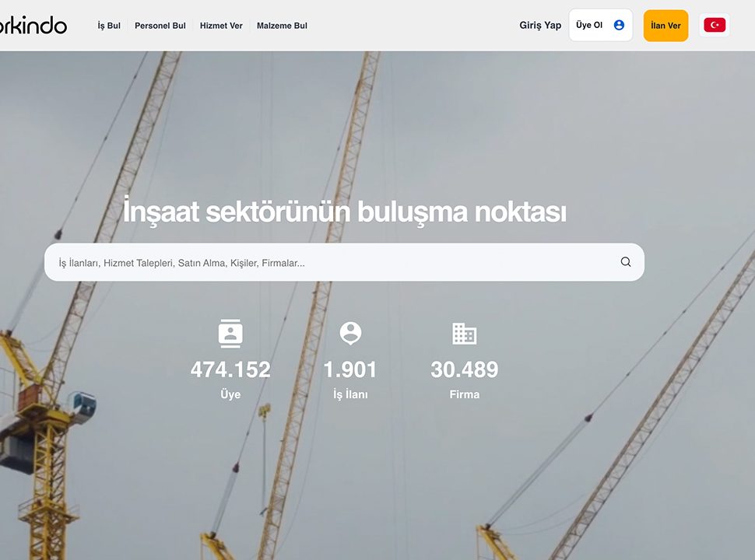
Task: Click the person pin icon above İş İlanı
Action: [350, 334]
